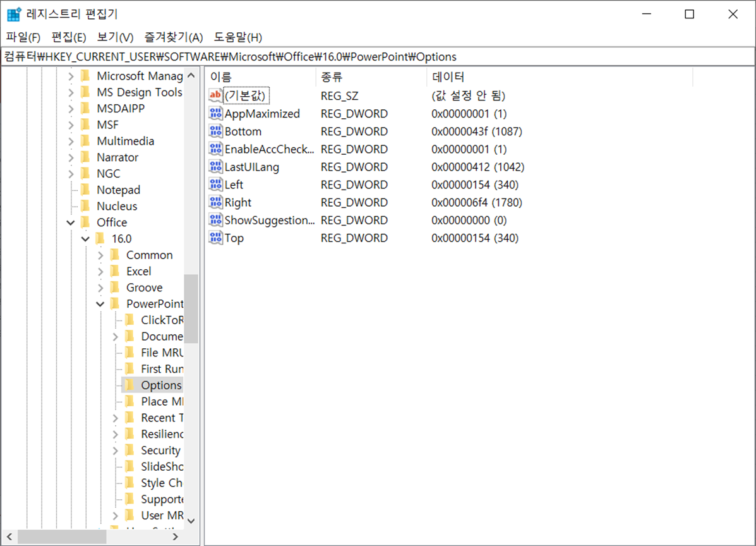Screen dimensions: 756x546
Task: Click the registry path address bar
Action: 378,56
